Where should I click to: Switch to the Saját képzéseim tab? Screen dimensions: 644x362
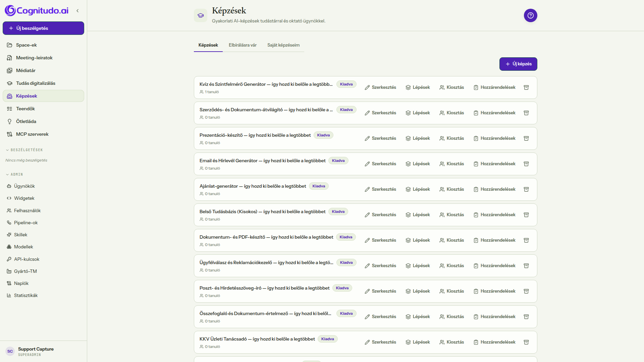click(x=283, y=45)
